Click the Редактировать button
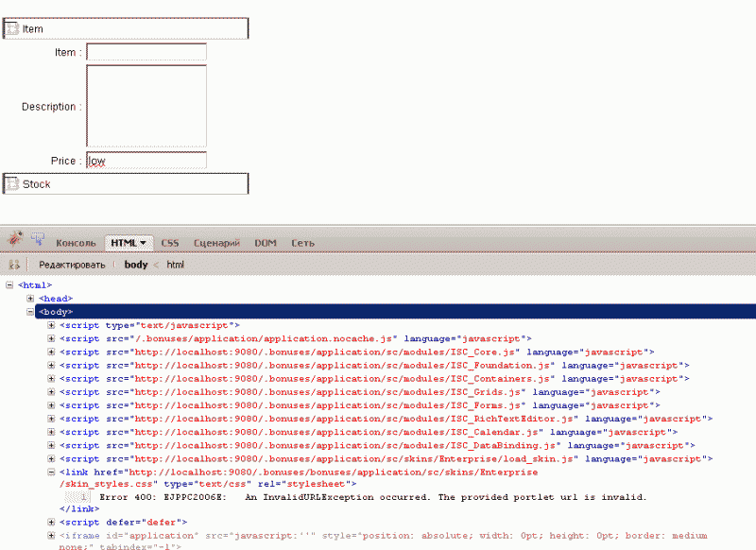756x550 pixels. click(72, 265)
